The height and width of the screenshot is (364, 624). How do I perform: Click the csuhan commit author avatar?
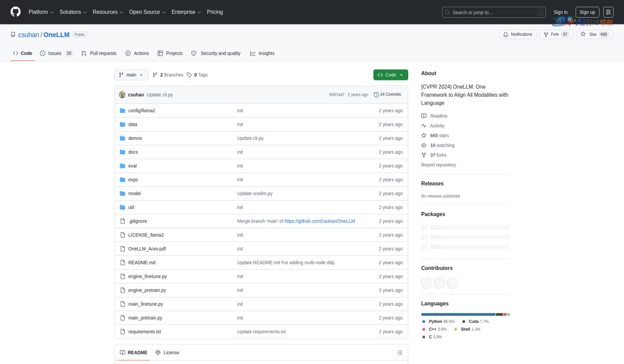(x=122, y=95)
